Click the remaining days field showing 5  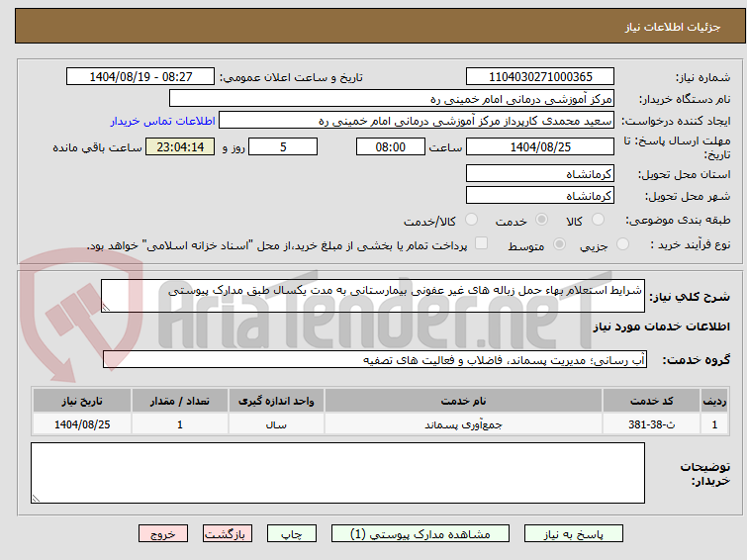pos(283,146)
